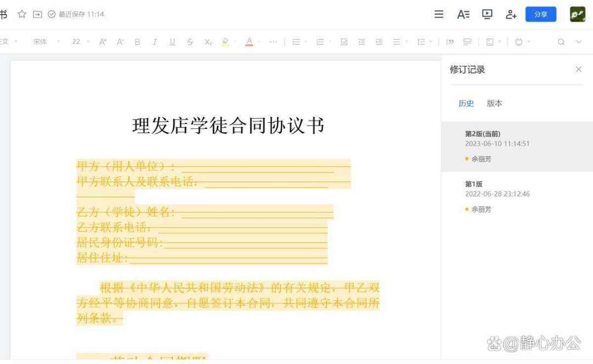
Task: Open the search icon in toolbar
Action: coord(561,42)
